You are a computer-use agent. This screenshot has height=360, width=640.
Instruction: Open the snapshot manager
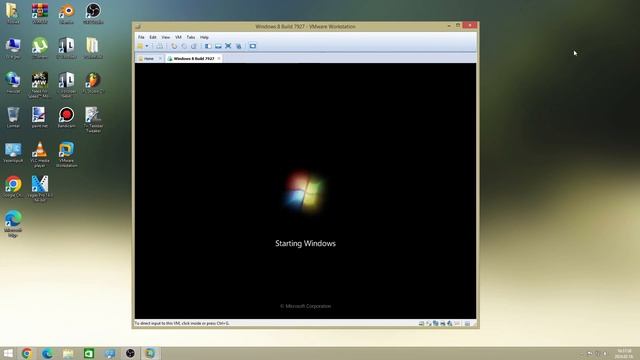point(194,46)
